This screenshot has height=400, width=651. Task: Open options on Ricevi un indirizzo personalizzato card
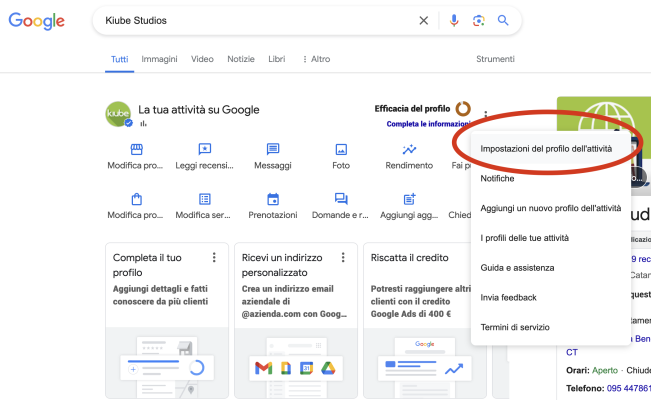pyautogui.click(x=343, y=258)
